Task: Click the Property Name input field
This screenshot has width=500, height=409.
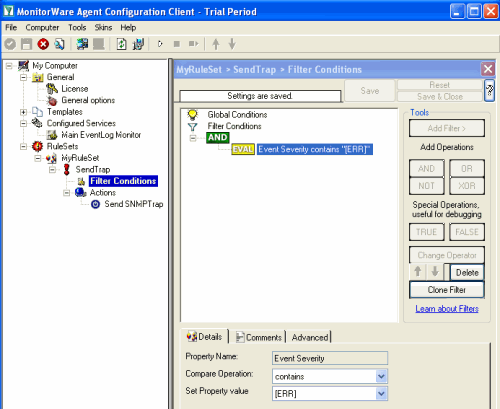Action: point(330,358)
